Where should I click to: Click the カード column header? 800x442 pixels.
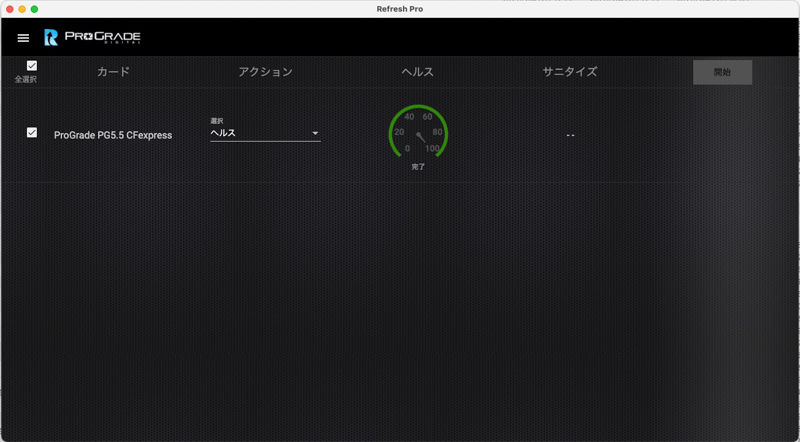[113, 72]
